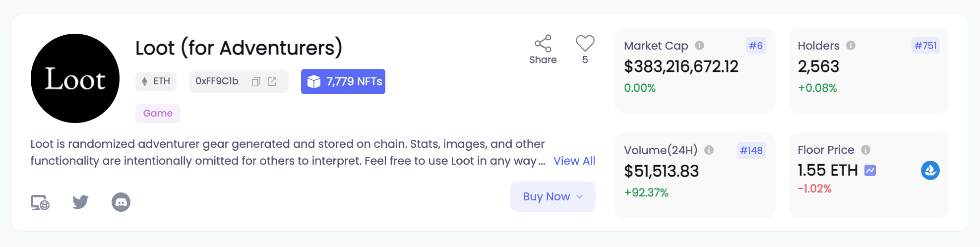The image size is (980, 247).
Task: Open the #6 Market Cap rank badge
Action: click(756, 46)
